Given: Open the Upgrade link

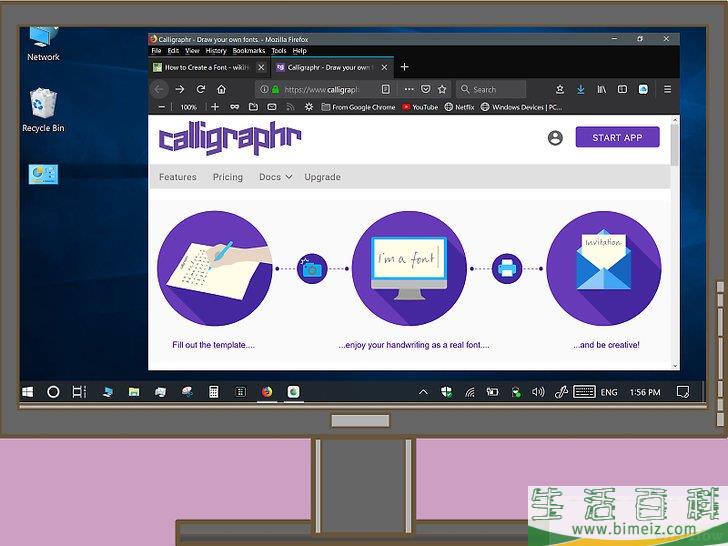Looking at the screenshot, I should click(322, 177).
